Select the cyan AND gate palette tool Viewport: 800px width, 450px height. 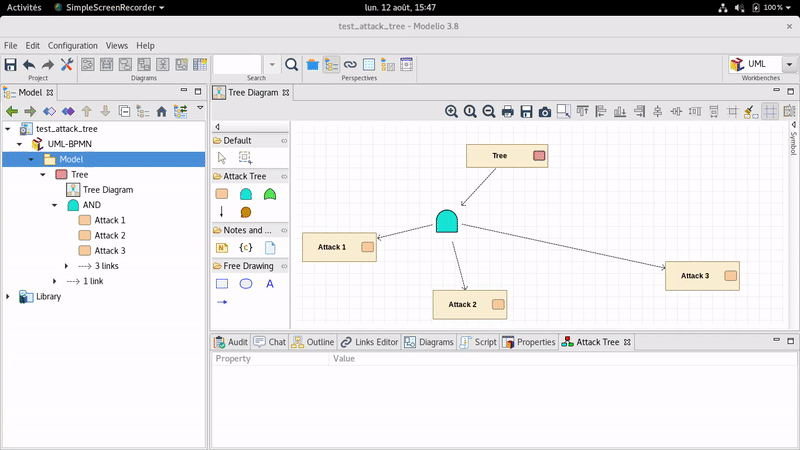(246, 194)
